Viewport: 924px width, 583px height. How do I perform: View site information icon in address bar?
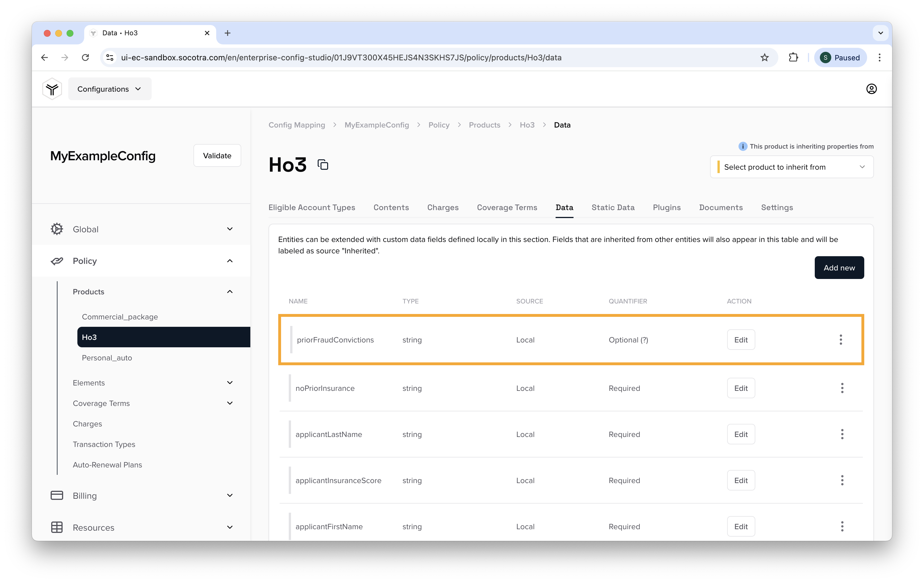(110, 57)
